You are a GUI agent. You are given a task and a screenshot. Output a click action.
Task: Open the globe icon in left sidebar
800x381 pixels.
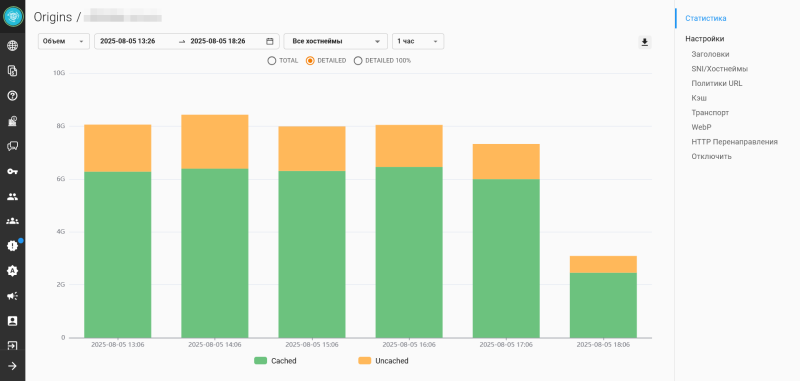pyautogui.click(x=12, y=46)
